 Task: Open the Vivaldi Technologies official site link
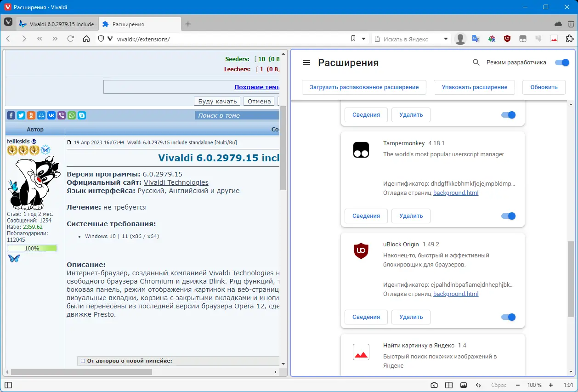176,182
